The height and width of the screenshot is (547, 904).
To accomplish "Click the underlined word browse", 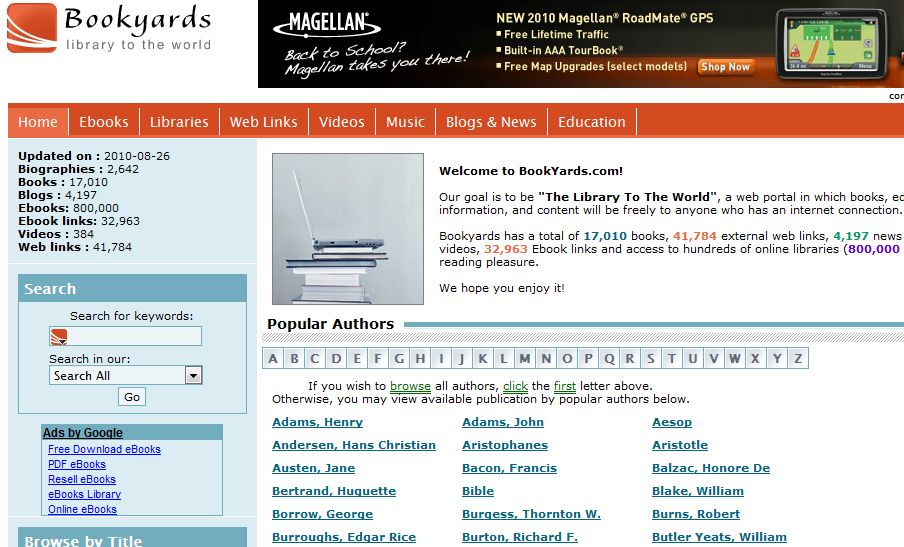I will click(410, 386).
